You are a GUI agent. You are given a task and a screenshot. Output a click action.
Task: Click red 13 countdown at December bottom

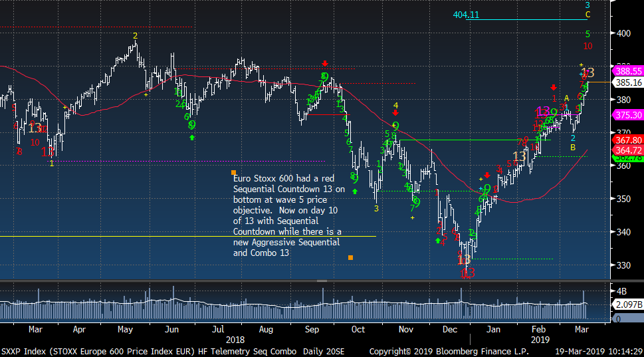469,273
